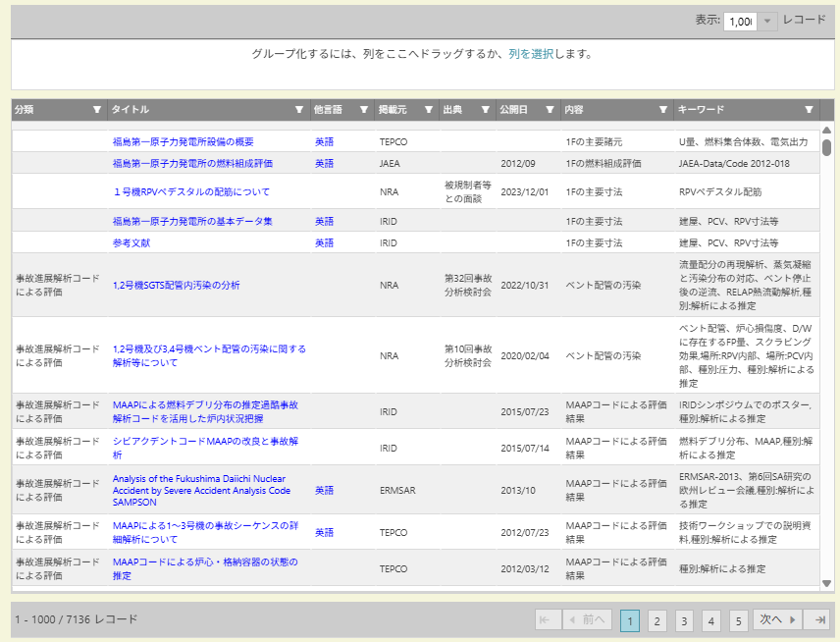This screenshot has height=642, width=840.
Task: Select page 1 in pager
Action: click(x=630, y=621)
